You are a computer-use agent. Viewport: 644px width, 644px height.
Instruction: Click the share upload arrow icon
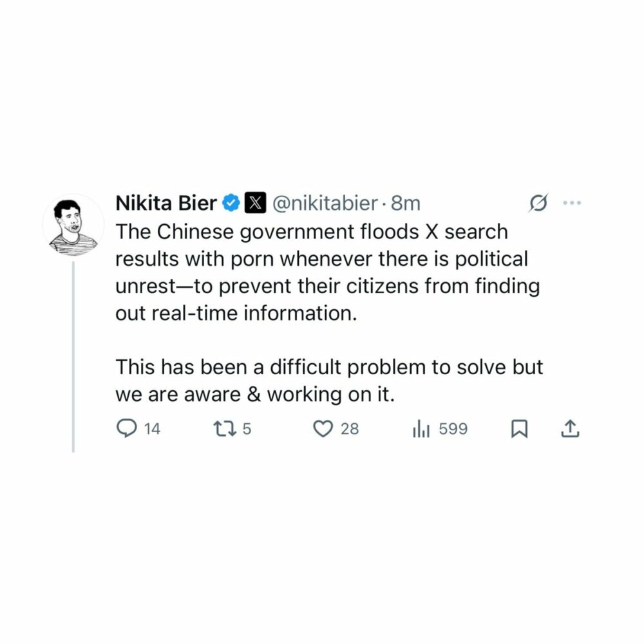tap(571, 429)
